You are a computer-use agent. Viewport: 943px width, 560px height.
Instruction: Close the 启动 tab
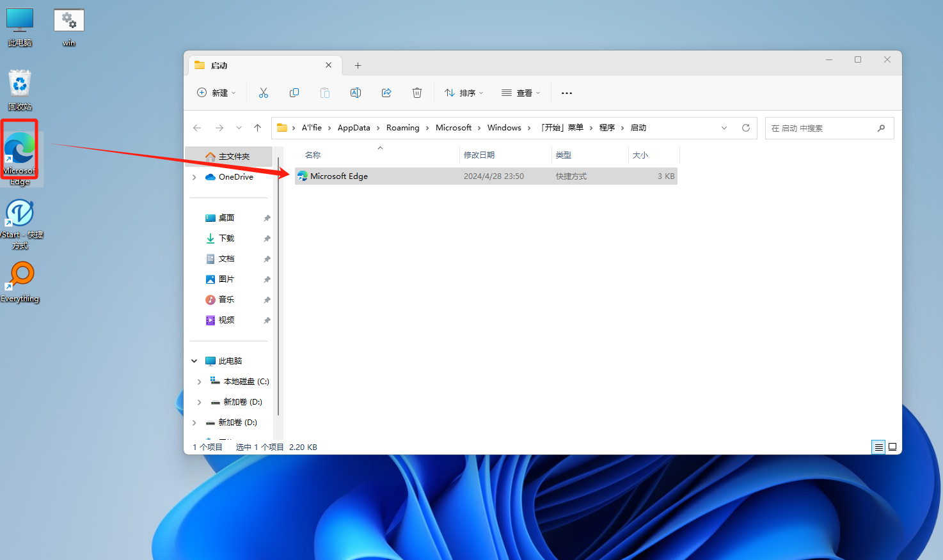[x=328, y=65]
